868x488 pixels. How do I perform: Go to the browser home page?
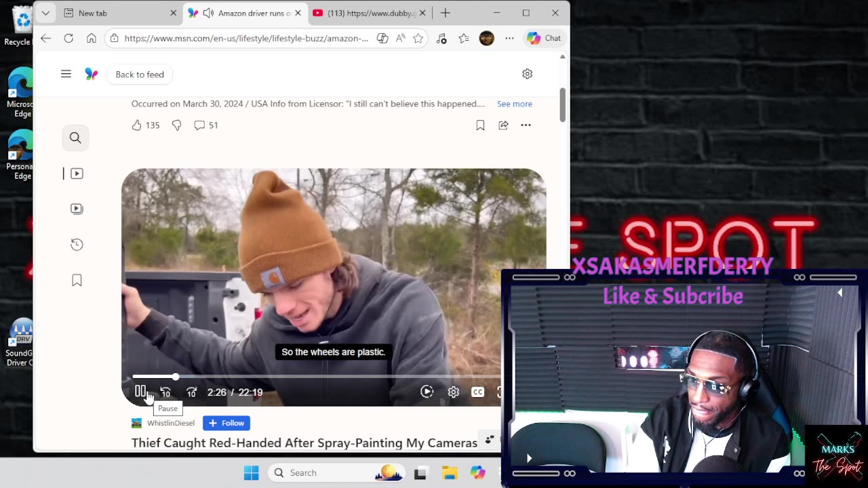click(91, 38)
